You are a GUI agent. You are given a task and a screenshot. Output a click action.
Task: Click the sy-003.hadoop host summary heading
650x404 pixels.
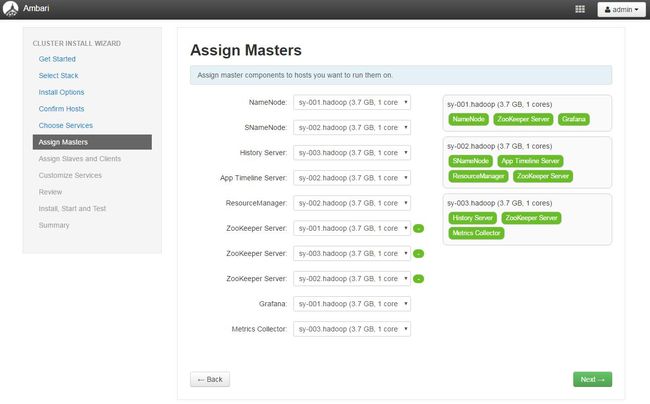click(x=500, y=203)
